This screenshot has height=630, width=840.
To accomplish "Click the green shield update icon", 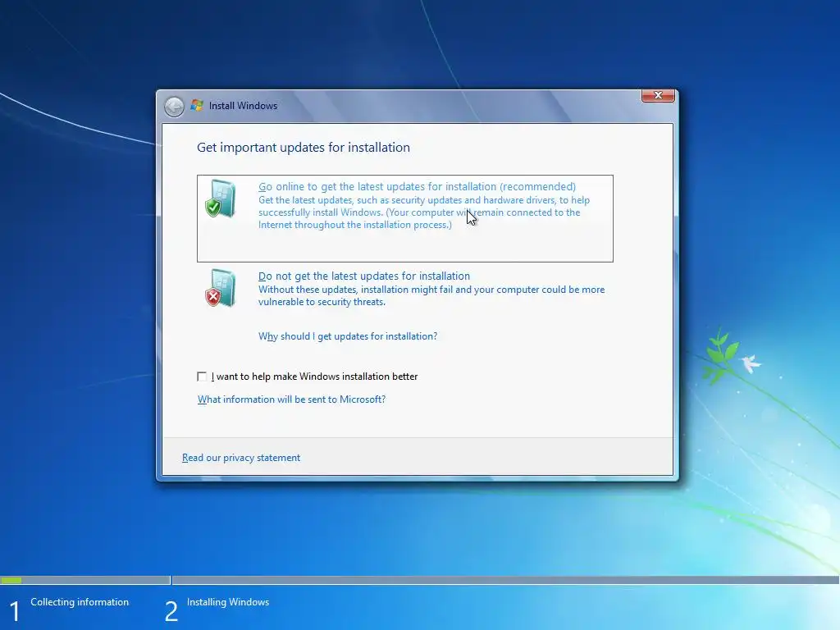I will [220, 199].
